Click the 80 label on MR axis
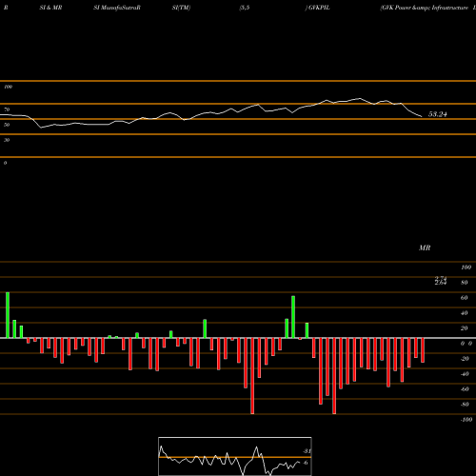 tap(465, 283)
